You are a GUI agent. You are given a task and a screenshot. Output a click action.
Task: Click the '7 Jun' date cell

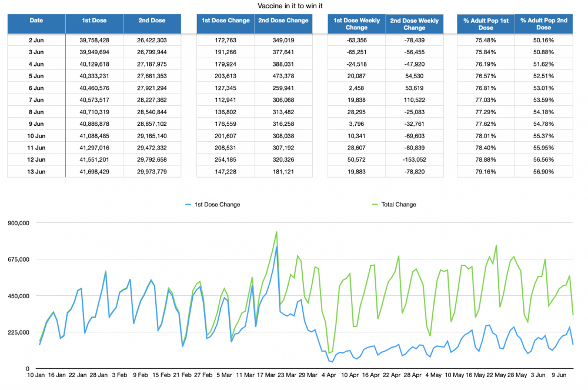[x=36, y=100]
